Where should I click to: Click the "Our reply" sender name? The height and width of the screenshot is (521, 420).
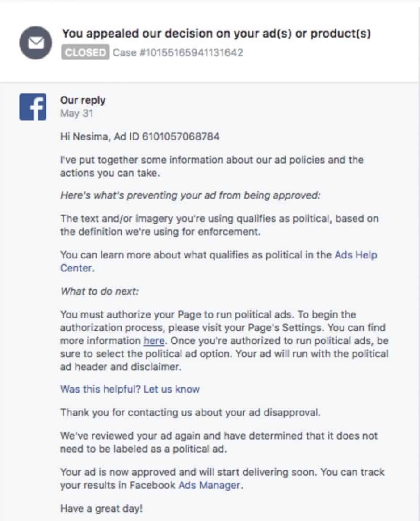[x=83, y=100]
